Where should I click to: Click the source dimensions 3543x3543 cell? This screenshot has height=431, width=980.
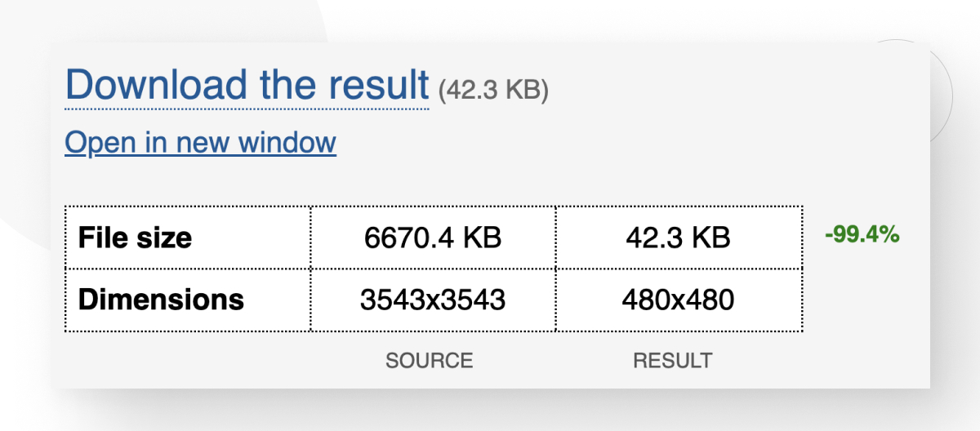click(x=433, y=300)
